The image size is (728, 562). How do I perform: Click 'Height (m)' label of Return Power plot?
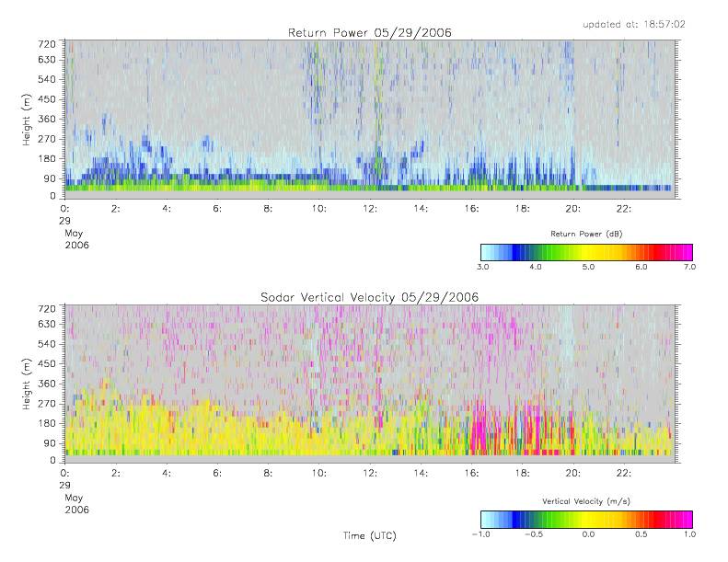26,120
